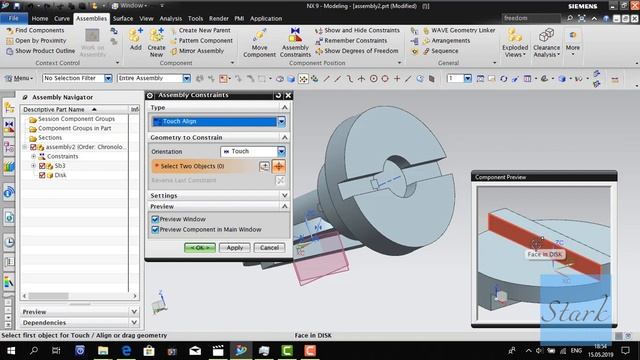Click the Cancel button
This screenshot has width=640, height=360.
269,248
